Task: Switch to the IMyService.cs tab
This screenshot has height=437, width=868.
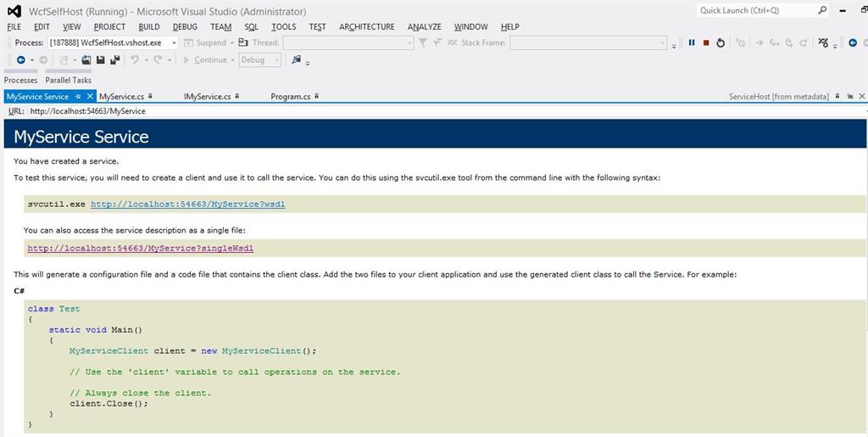Action: (x=207, y=97)
